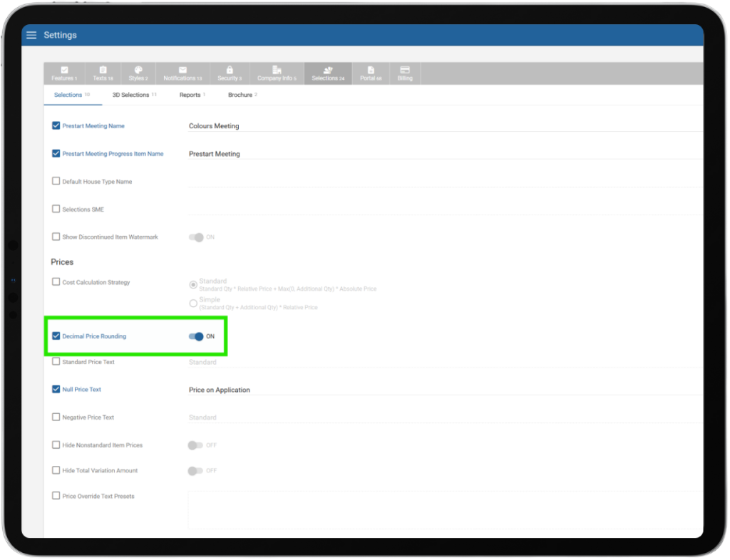
Task: Open the Styles palette tab
Action: [138, 73]
